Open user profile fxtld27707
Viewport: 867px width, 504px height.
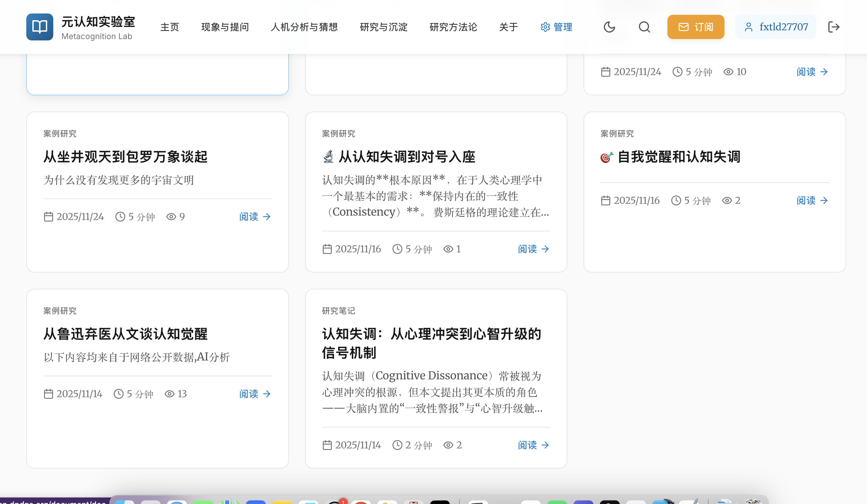pyautogui.click(x=776, y=27)
